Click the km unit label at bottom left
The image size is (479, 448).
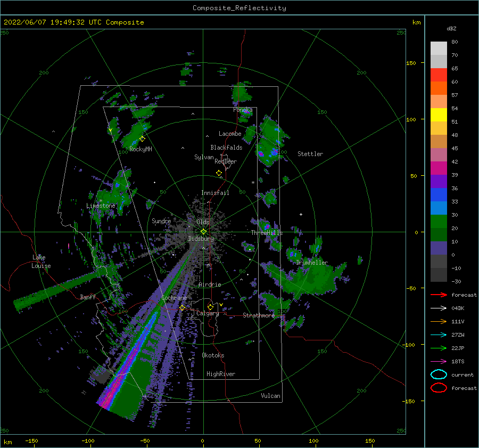(7, 442)
